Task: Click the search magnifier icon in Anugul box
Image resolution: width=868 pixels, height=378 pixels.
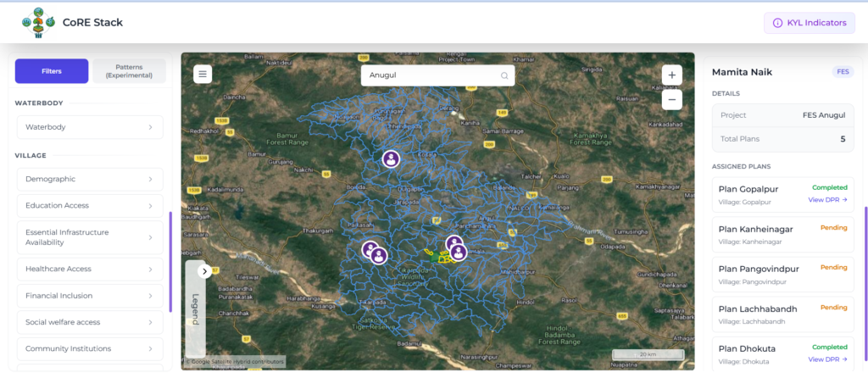Action: pyautogui.click(x=504, y=75)
